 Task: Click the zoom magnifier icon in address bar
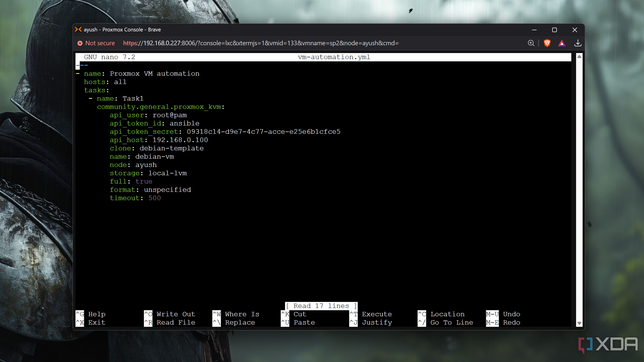point(531,43)
